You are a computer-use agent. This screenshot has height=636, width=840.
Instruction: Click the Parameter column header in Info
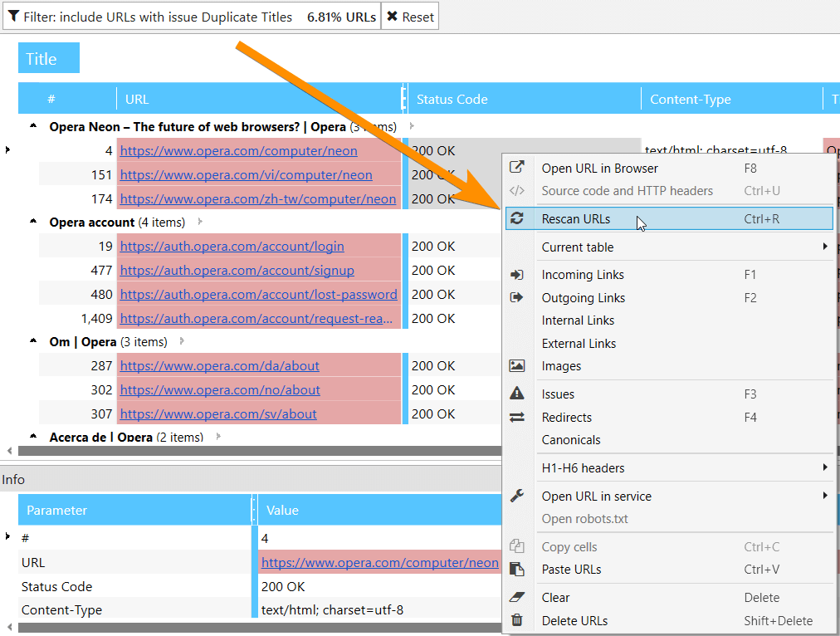point(134,510)
